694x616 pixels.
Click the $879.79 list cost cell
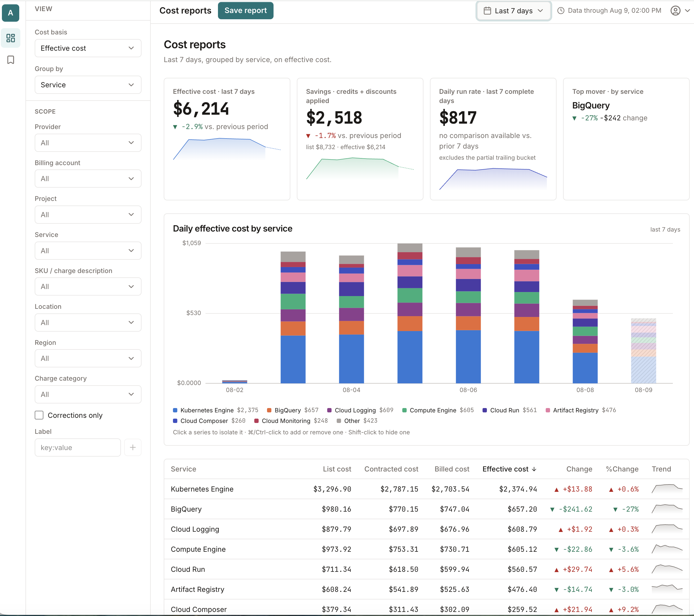[x=336, y=529]
